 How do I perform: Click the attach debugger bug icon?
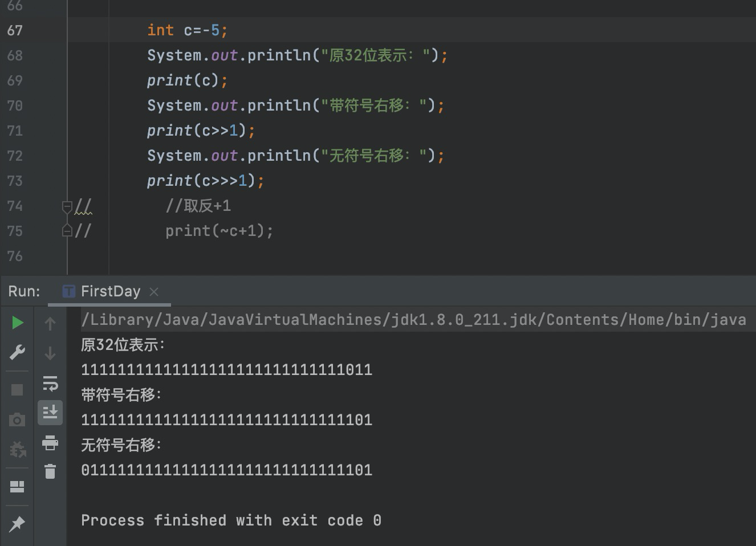pyautogui.click(x=17, y=450)
